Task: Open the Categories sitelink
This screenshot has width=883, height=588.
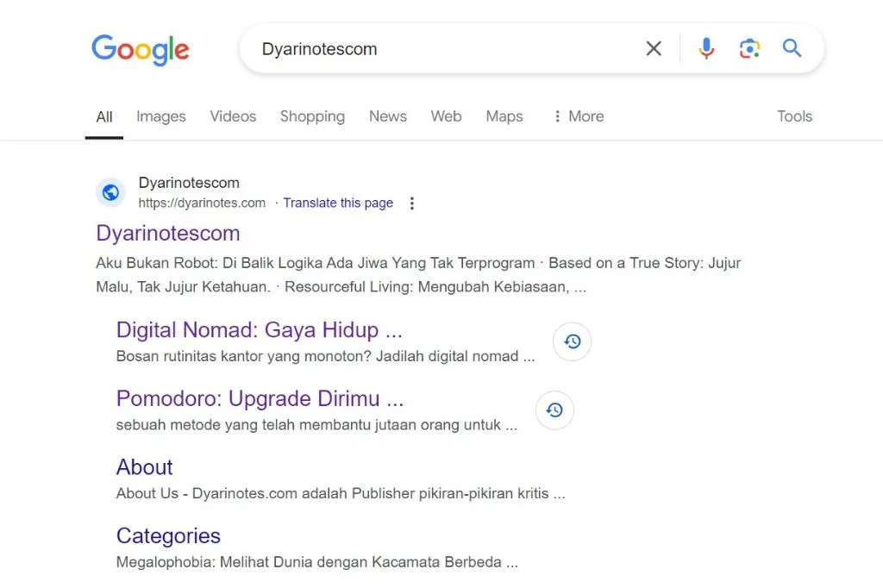Action: point(168,535)
